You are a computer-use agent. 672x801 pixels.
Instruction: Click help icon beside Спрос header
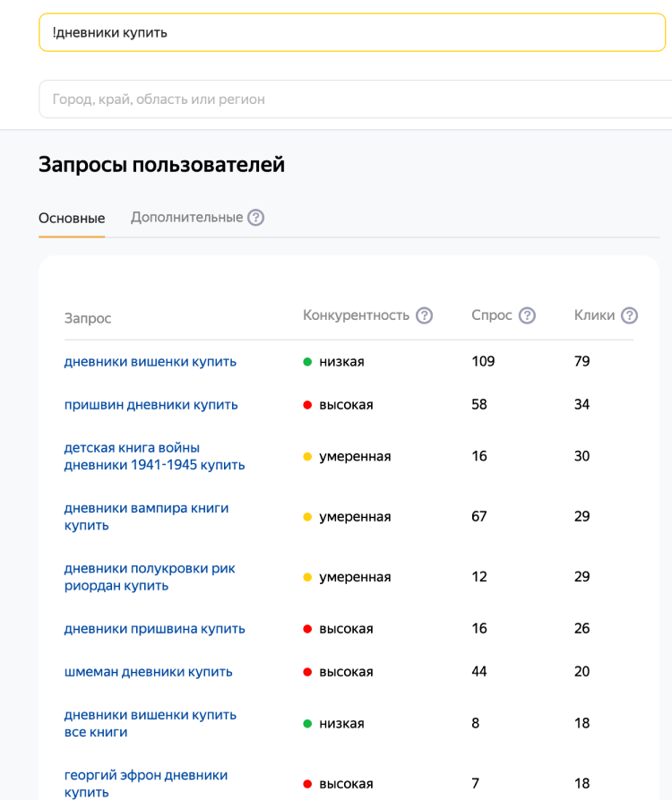528,315
